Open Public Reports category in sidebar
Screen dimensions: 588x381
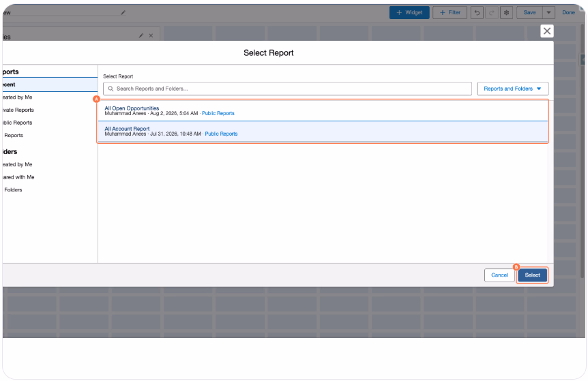17,123
